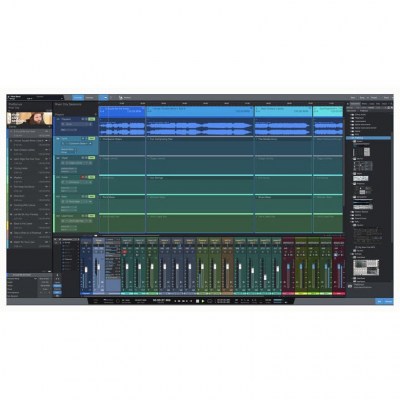
Task: Click the fader of the brown mixer channel
Action: click(x=227, y=267)
